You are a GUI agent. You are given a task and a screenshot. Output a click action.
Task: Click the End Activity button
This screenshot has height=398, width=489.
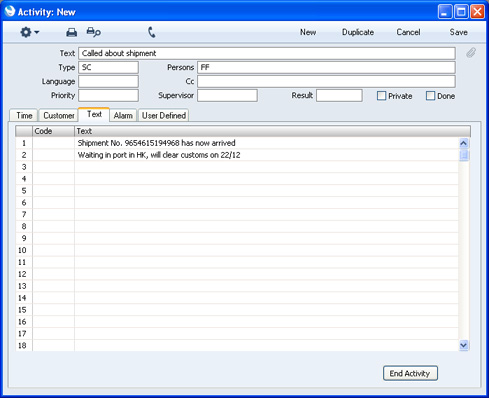pyautogui.click(x=410, y=373)
